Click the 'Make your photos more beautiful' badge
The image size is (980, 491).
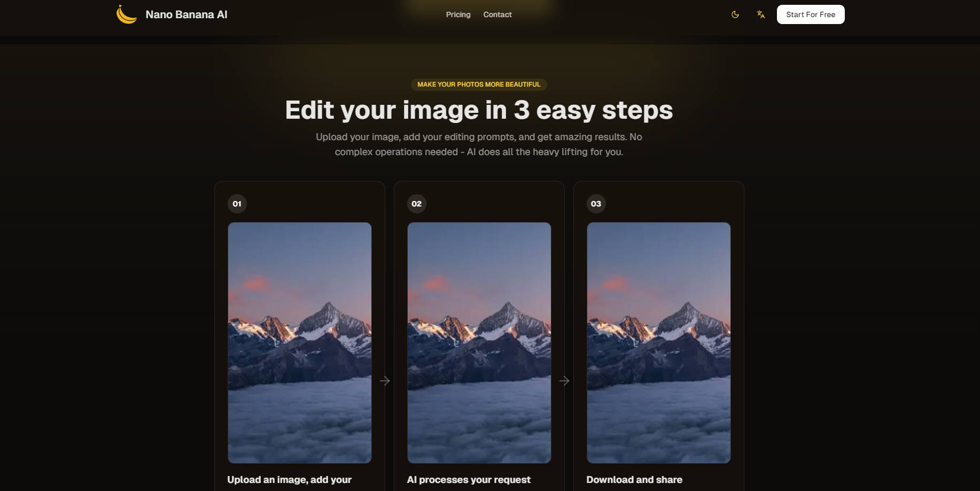479,85
